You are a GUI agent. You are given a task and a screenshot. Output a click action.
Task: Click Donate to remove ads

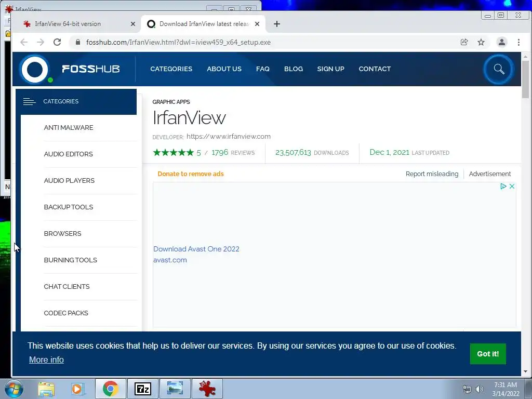(191, 174)
